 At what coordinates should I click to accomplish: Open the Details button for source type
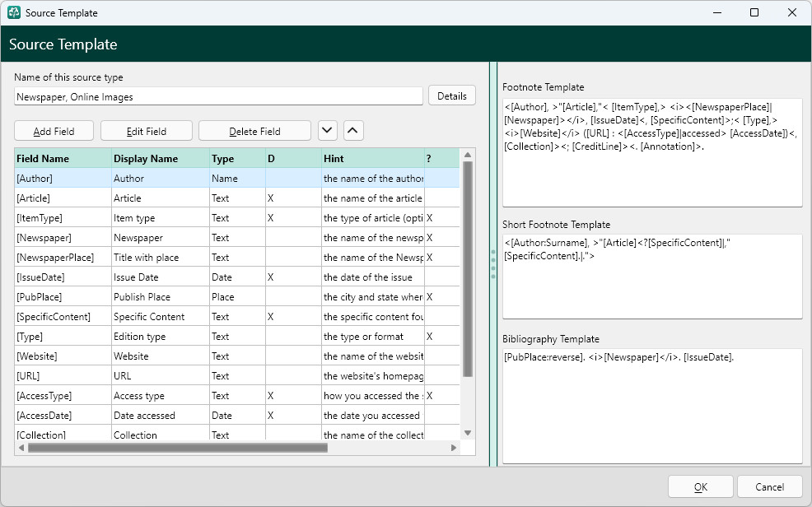[x=452, y=95]
